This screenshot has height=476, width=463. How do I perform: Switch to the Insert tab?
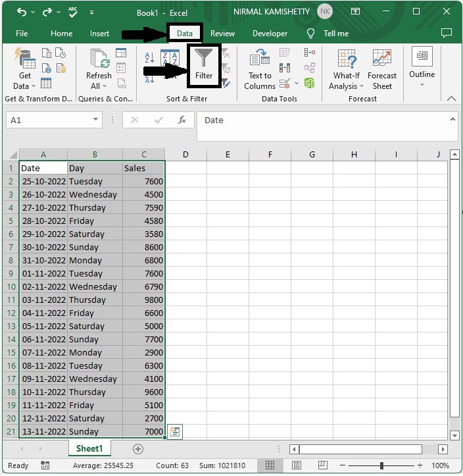[x=99, y=34]
